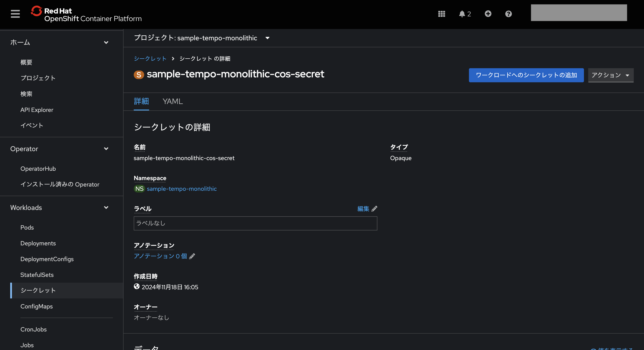Expand the Operator sidebar section
644x350 pixels.
click(x=106, y=149)
